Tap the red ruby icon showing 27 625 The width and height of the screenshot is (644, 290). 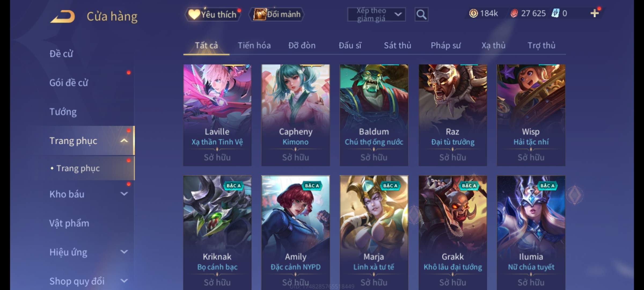tap(514, 13)
